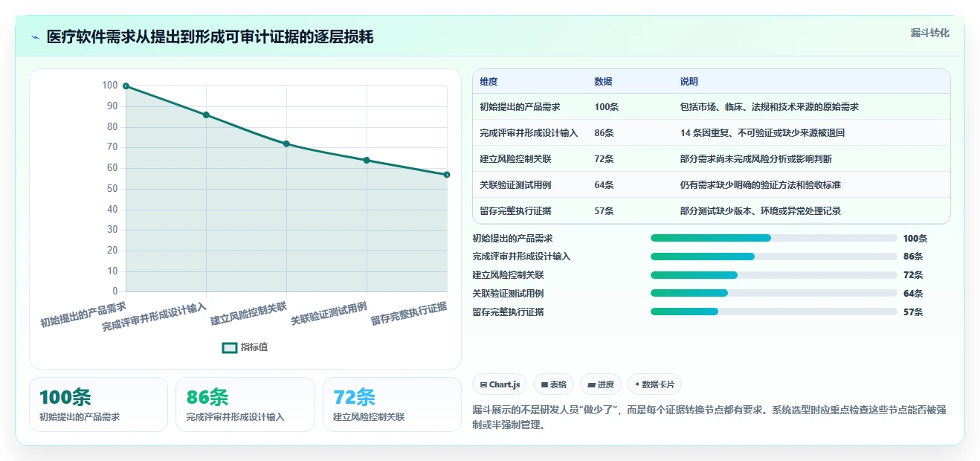Screen dimensions: 980x461
Task: Click description 部分需求尚未完成风险分析或影响判断
Action: 755,159
